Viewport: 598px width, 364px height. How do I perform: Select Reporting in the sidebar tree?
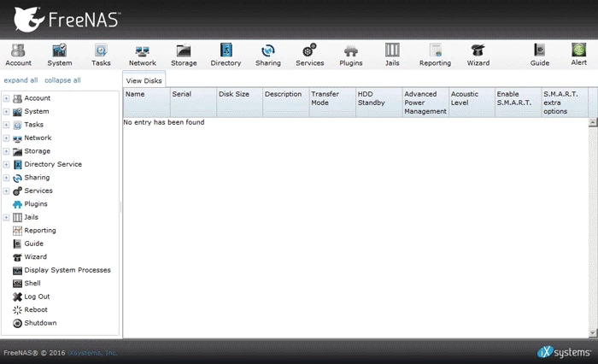point(39,230)
